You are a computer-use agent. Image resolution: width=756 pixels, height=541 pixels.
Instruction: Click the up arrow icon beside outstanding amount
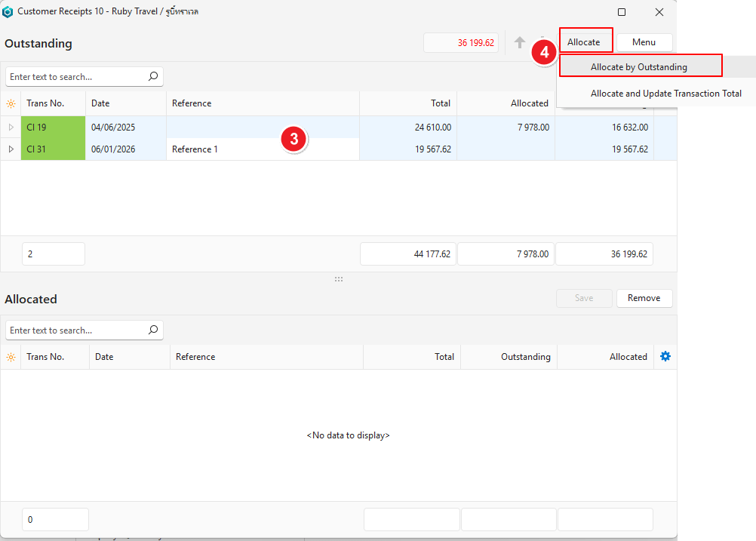520,43
